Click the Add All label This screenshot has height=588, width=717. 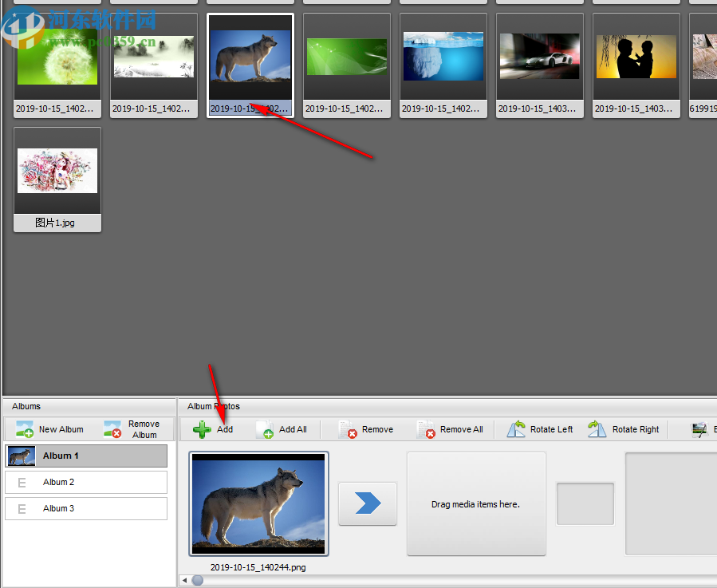(293, 429)
